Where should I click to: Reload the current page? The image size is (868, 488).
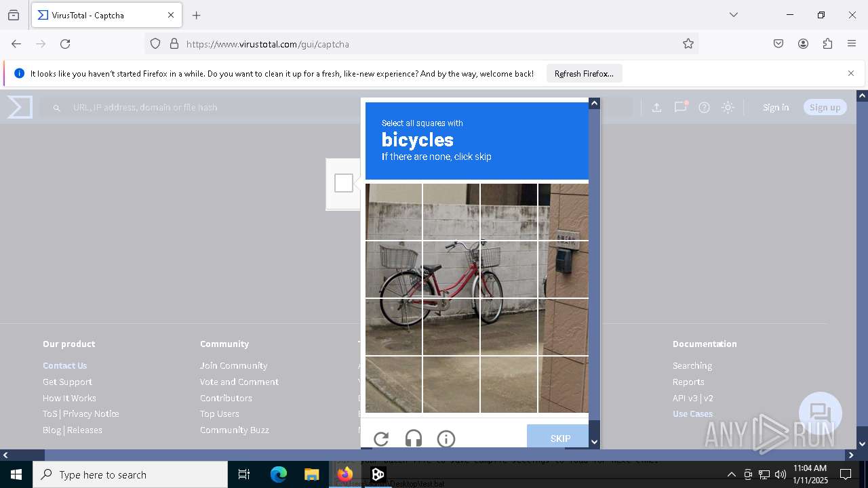pos(65,44)
